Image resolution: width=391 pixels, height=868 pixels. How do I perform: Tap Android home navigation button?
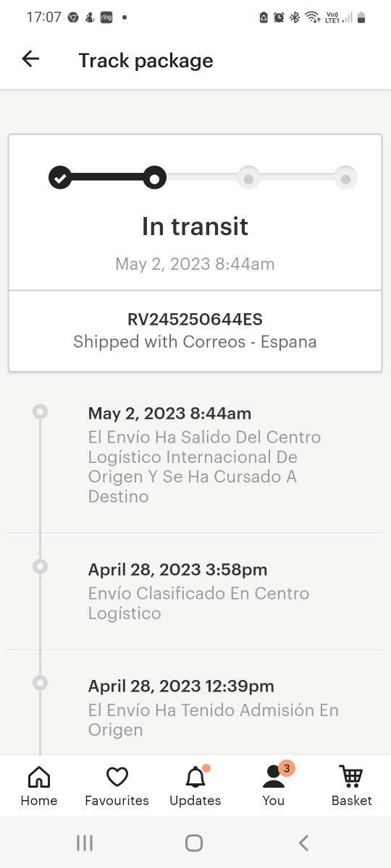194,843
